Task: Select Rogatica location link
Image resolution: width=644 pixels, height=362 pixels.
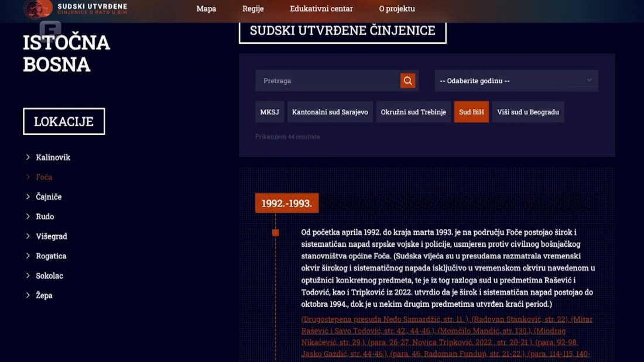Action: tap(51, 256)
